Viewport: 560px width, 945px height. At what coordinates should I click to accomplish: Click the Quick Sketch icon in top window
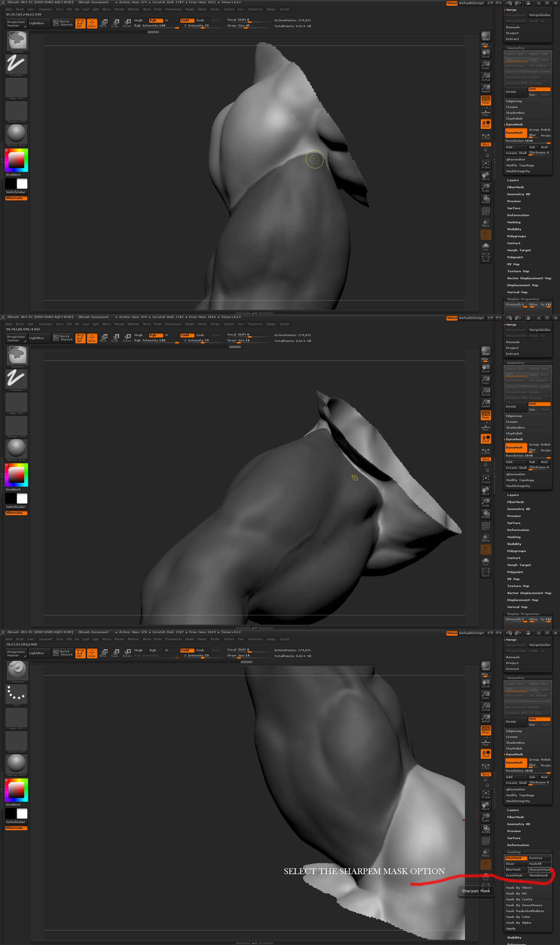(x=63, y=23)
